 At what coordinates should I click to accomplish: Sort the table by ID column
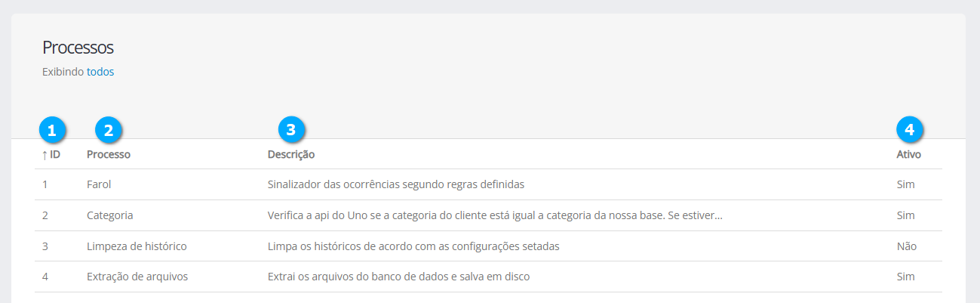[x=55, y=155]
